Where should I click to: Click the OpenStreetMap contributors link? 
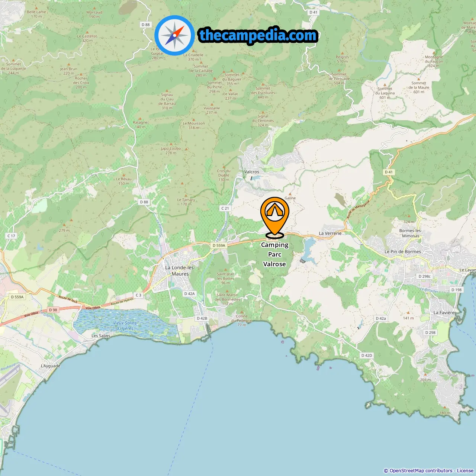tap(421, 470)
